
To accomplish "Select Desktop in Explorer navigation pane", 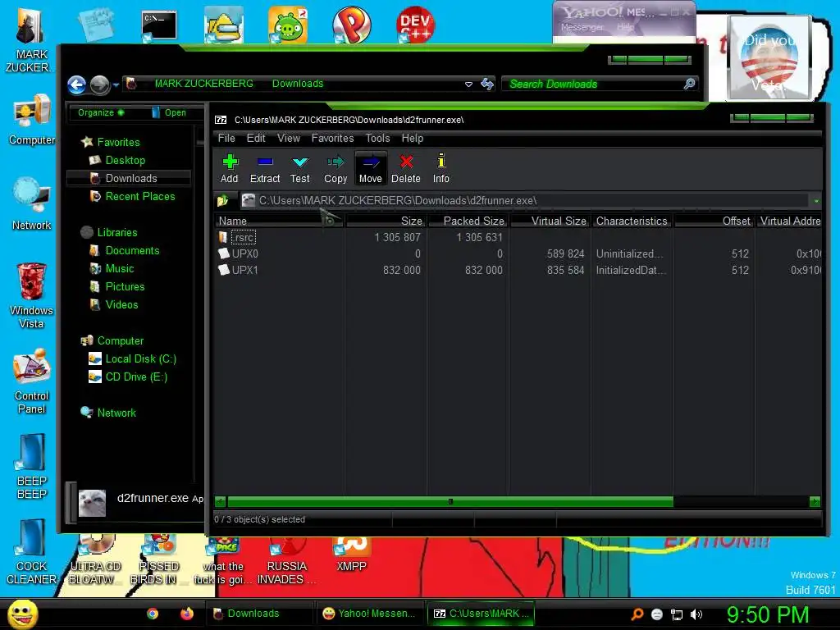I will click(125, 160).
